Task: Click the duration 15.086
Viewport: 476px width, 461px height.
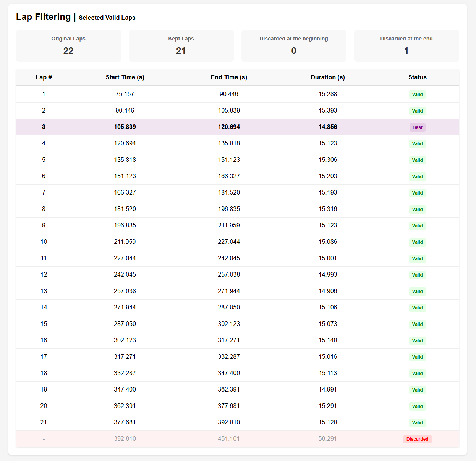Action: point(328,242)
